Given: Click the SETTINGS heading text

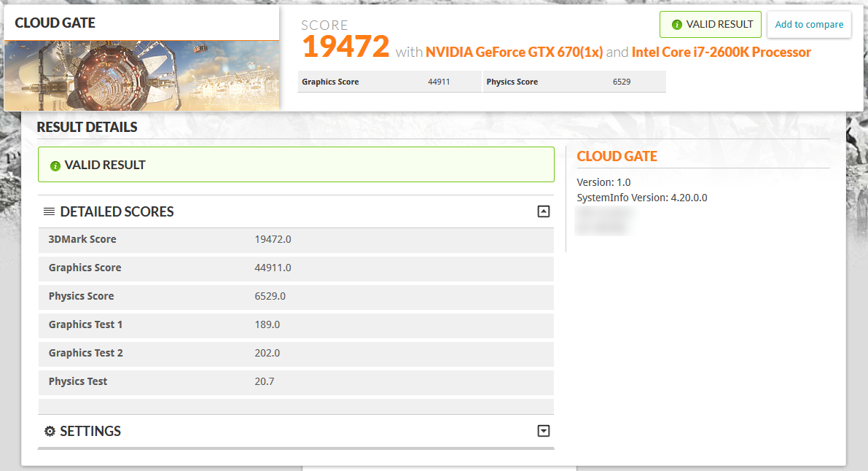Looking at the screenshot, I should tap(90, 431).
